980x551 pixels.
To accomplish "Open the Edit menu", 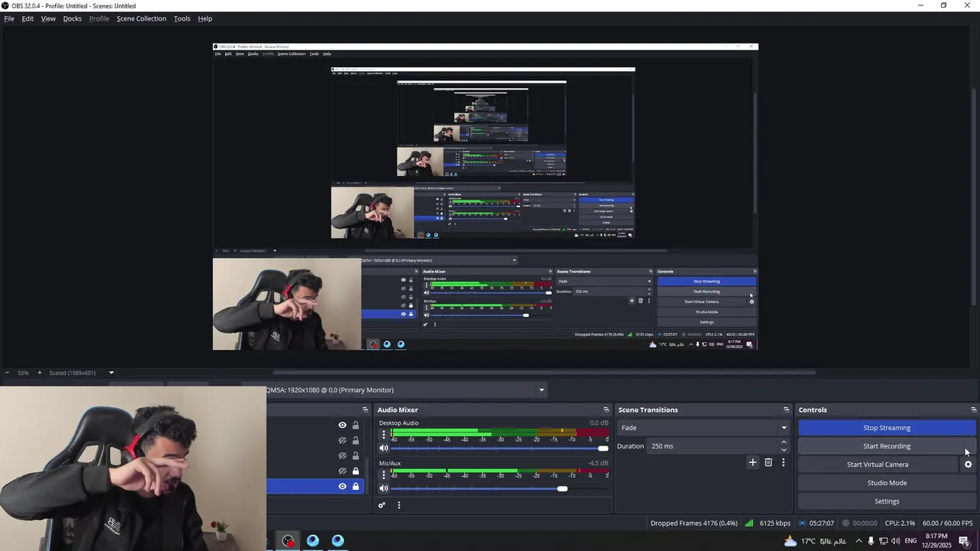I will [x=28, y=18].
